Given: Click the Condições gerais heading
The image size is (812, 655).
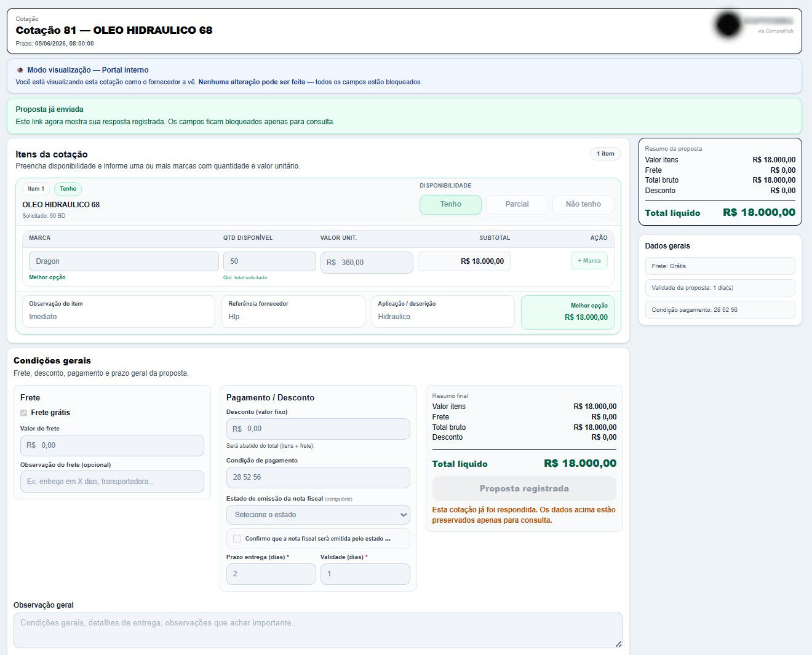Looking at the screenshot, I should (52, 361).
